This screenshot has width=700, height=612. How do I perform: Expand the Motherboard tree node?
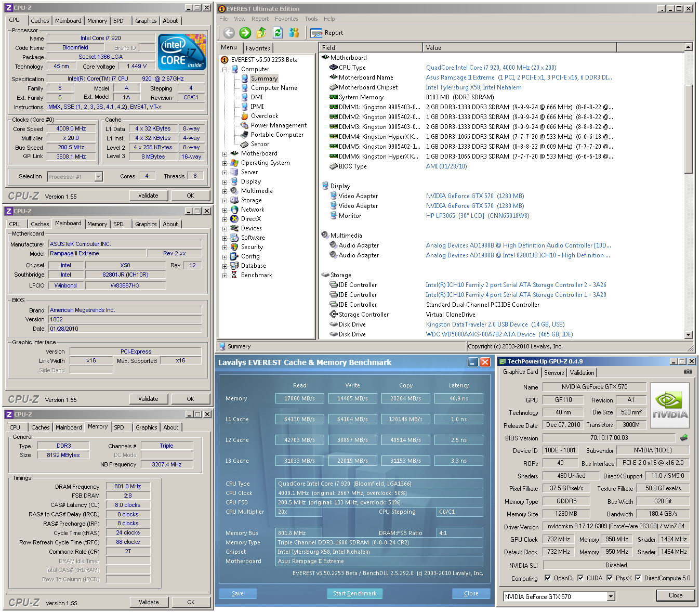pyautogui.click(x=225, y=153)
